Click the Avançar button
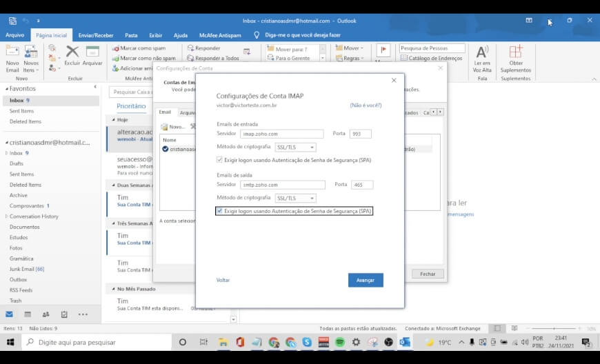Image resolution: width=600 pixels, height=364 pixels. [366, 281]
